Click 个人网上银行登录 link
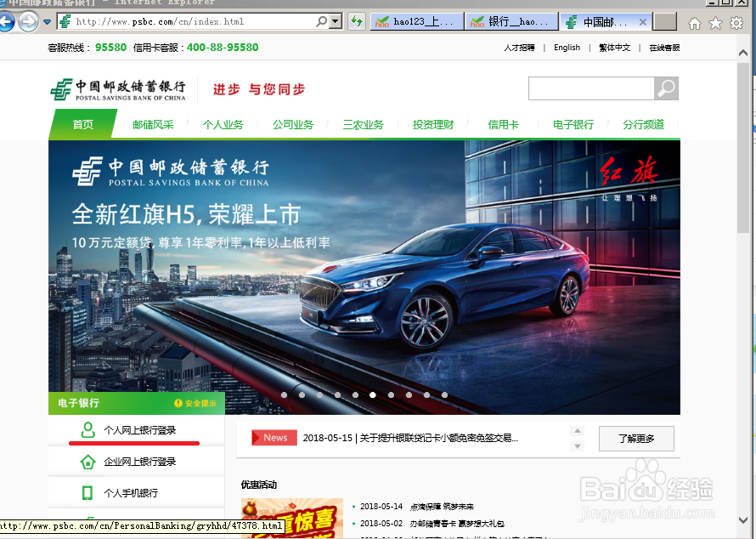 [x=140, y=430]
